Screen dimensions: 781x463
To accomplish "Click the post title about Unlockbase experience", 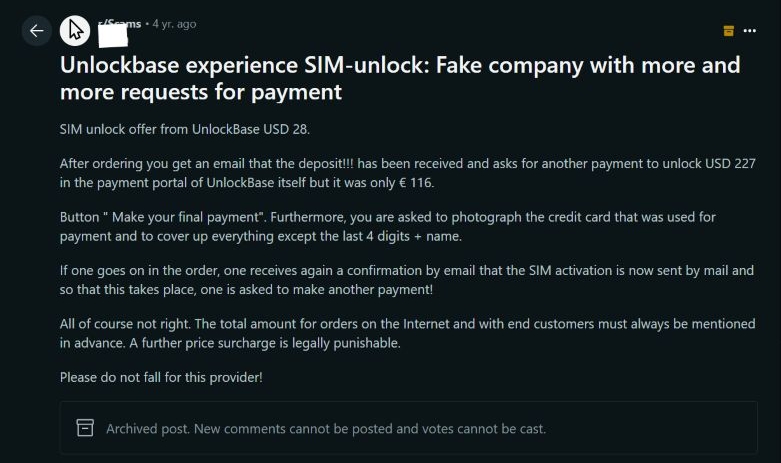I will click(x=400, y=78).
